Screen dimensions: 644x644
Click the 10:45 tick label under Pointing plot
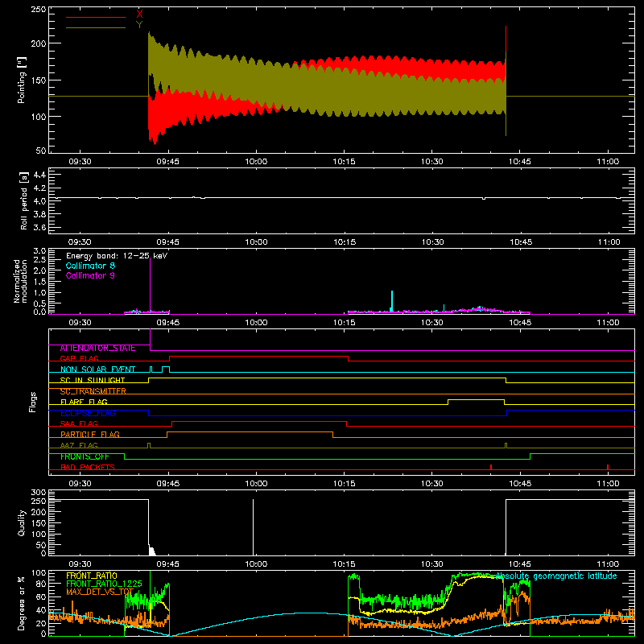tap(520, 162)
